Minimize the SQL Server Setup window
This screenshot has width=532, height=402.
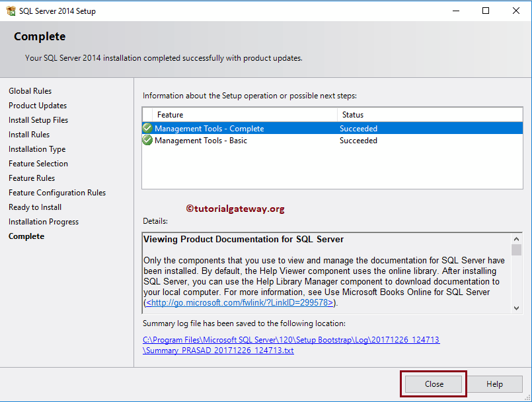coord(456,11)
